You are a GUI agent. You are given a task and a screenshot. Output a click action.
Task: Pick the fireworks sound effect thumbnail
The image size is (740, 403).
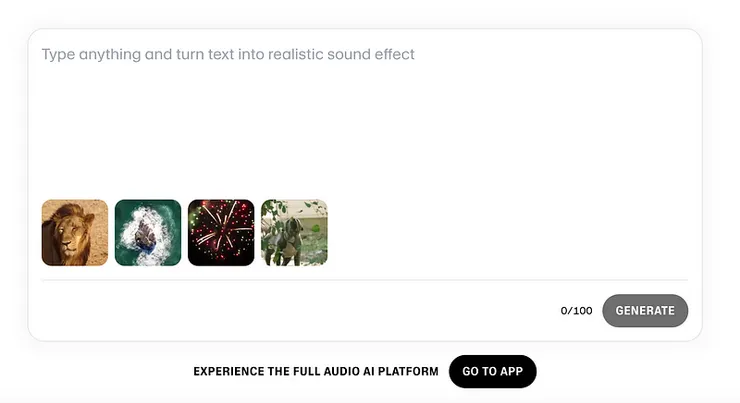(x=221, y=233)
